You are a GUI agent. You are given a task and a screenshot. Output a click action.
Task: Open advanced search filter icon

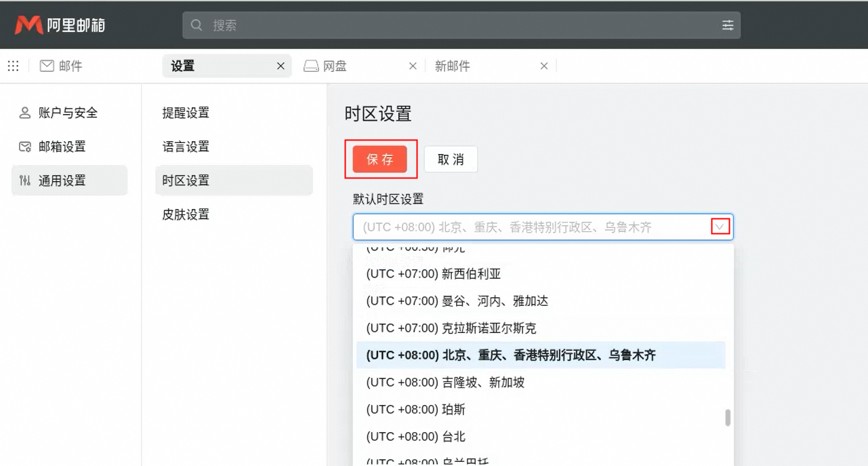(x=728, y=25)
